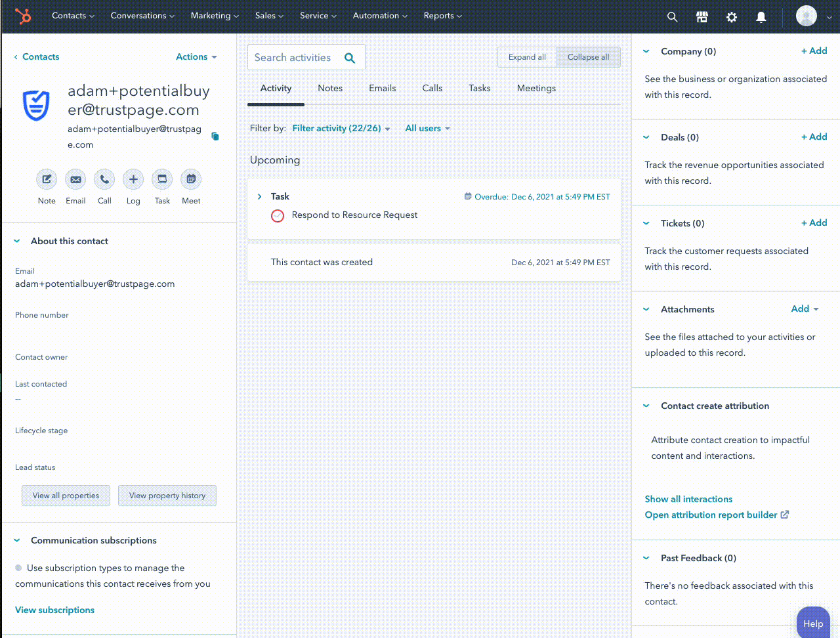Screen dimensions: 840x638
Task: Click the Call phone icon
Action: point(104,179)
